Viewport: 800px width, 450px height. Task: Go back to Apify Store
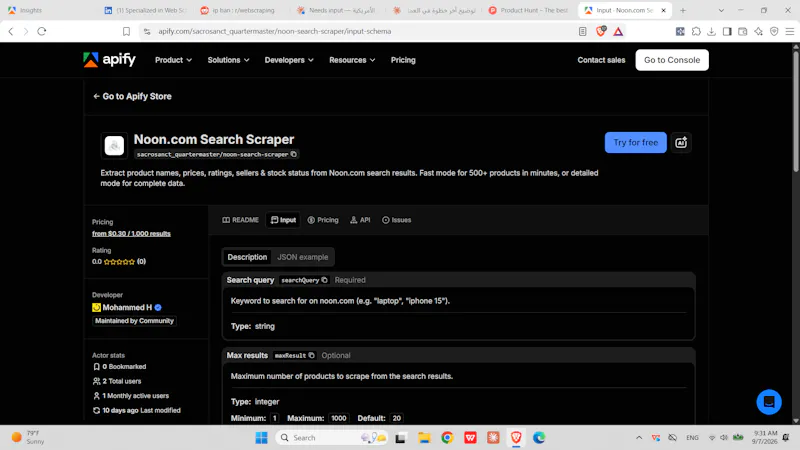coord(132,96)
